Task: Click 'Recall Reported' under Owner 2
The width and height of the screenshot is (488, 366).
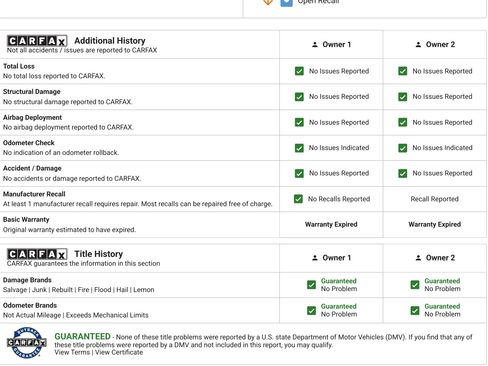Action: pyautogui.click(x=435, y=199)
